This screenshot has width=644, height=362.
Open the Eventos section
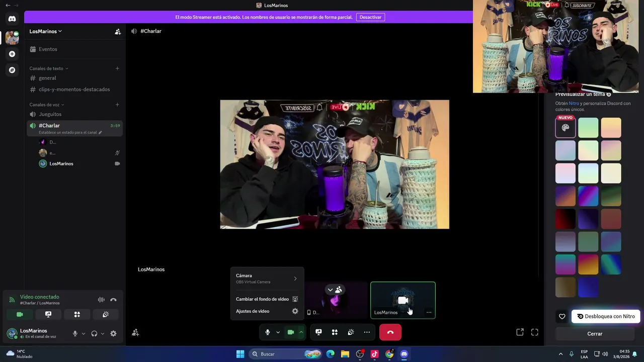pyautogui.click(x=74, y=49)
